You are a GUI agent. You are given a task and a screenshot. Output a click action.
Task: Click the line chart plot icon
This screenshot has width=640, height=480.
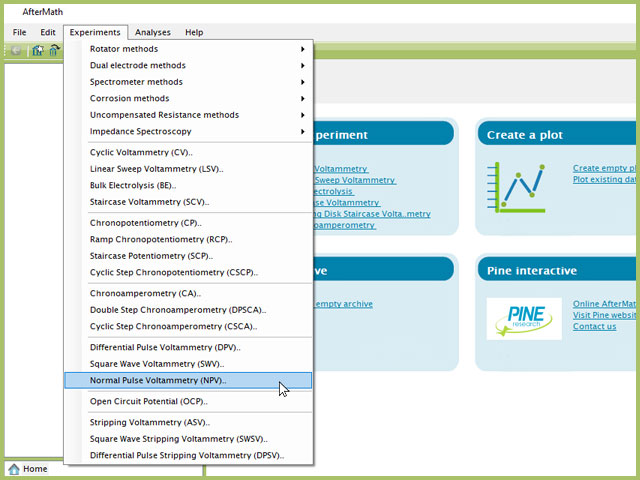516,187
